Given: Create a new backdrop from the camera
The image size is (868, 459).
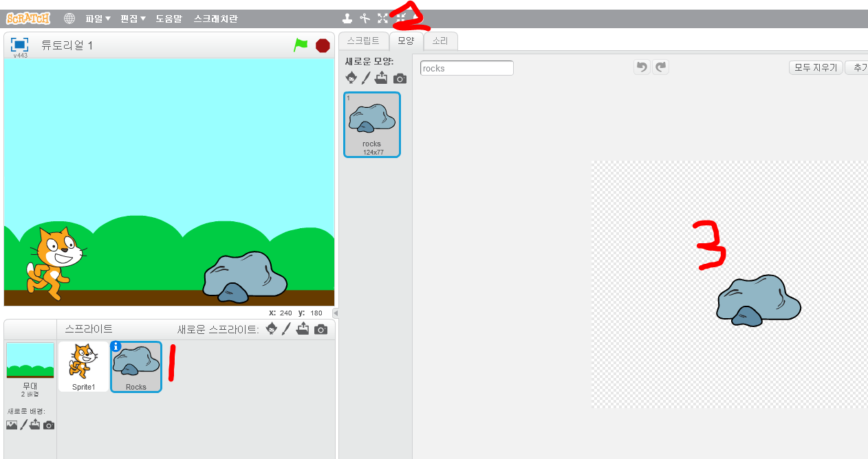Looking at the screenshot, I should tap(48, 425).
